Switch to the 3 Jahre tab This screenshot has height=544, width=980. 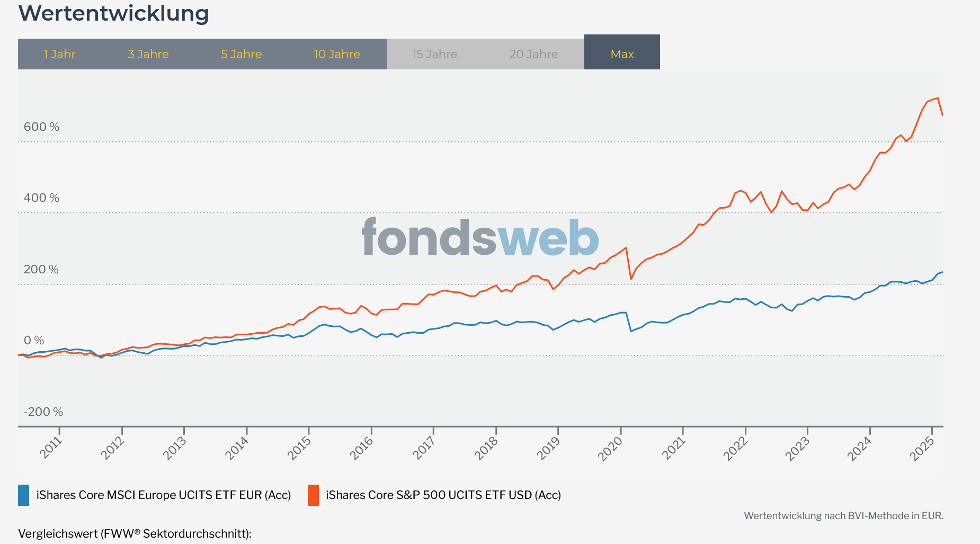[148, 54]
